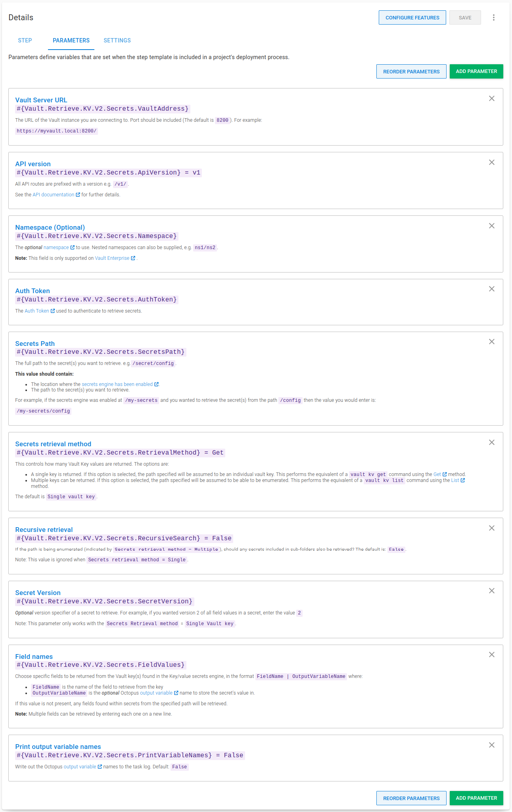Delete the Auth Token parameter
This screenshot has height=812, width=512.
tap(492, 289)
